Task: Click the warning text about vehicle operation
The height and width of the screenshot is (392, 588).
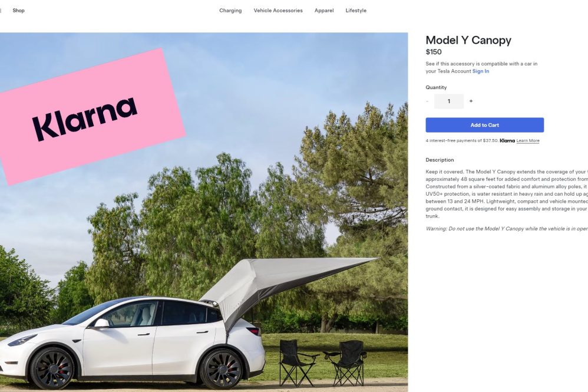Action: [507, 229]
